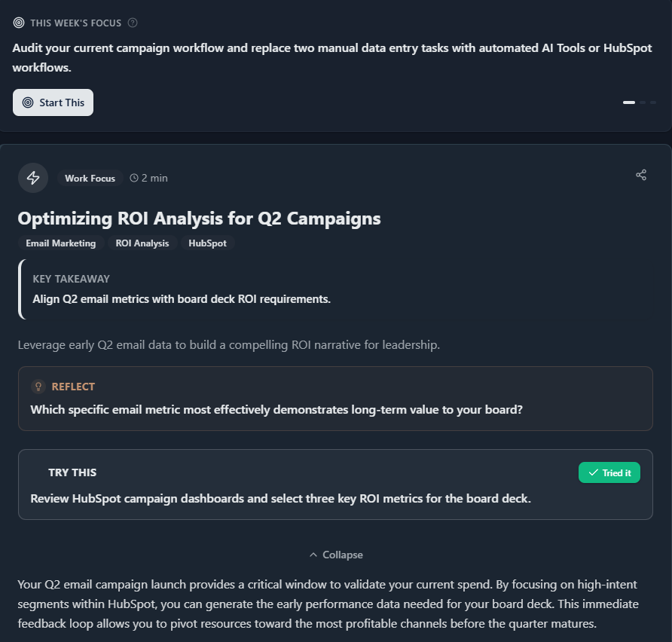Image resolution: width=672 pixels, height=642 pixels.
Task: Click the chevron arrow next to Collapse
Action: click(x=313, y=555)
